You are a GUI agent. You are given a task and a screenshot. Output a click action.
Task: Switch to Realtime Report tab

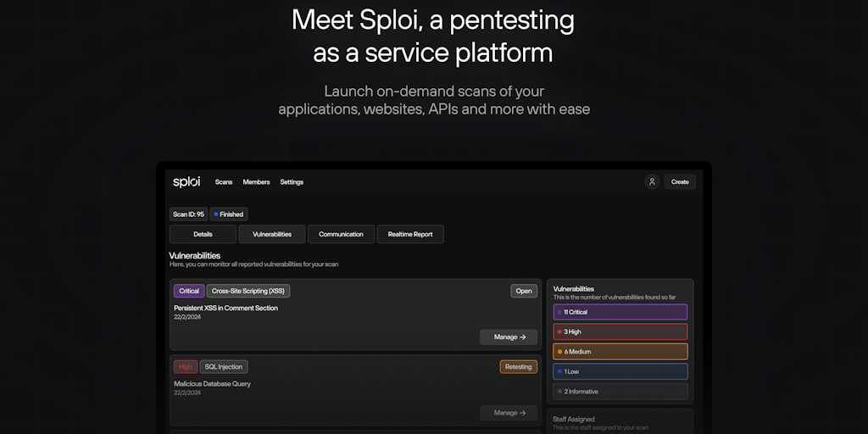410,234
